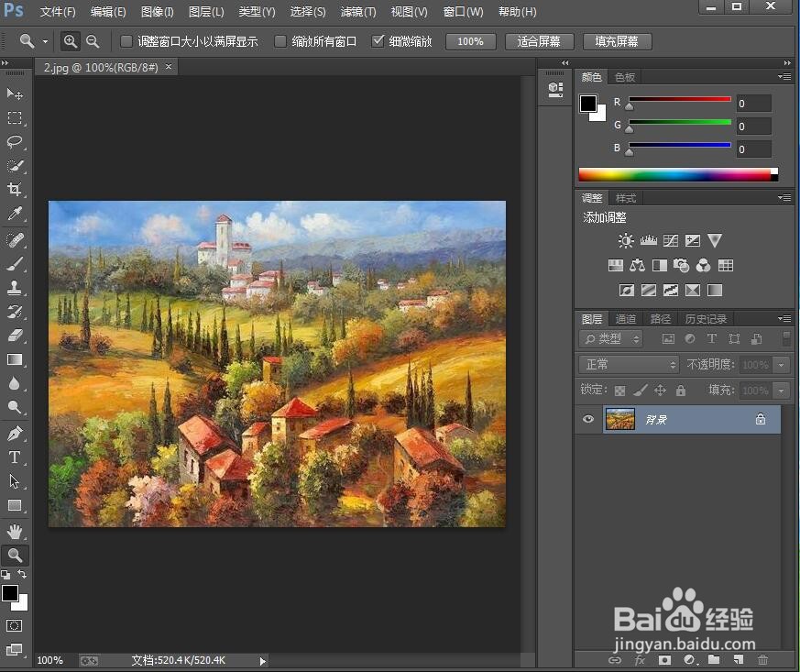Select the Path Selection tool
The width and height of the screenshot is (800, 672).
15,481
